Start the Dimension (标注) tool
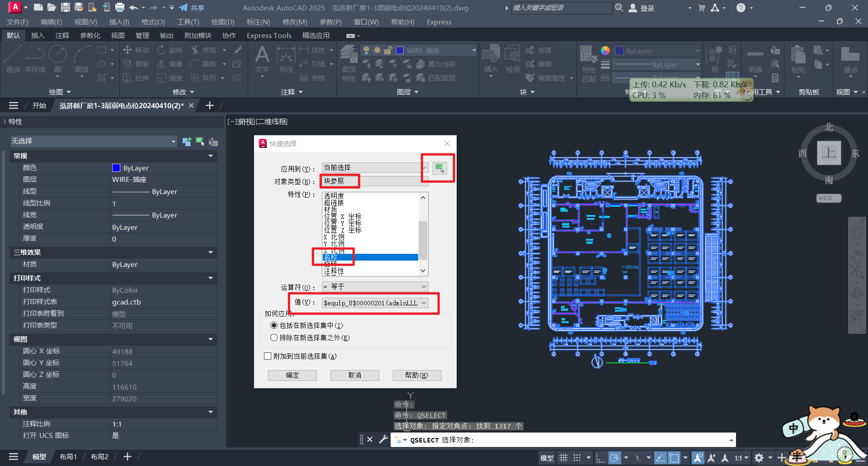This screenshot has width=868, height=466. [286, 59]
